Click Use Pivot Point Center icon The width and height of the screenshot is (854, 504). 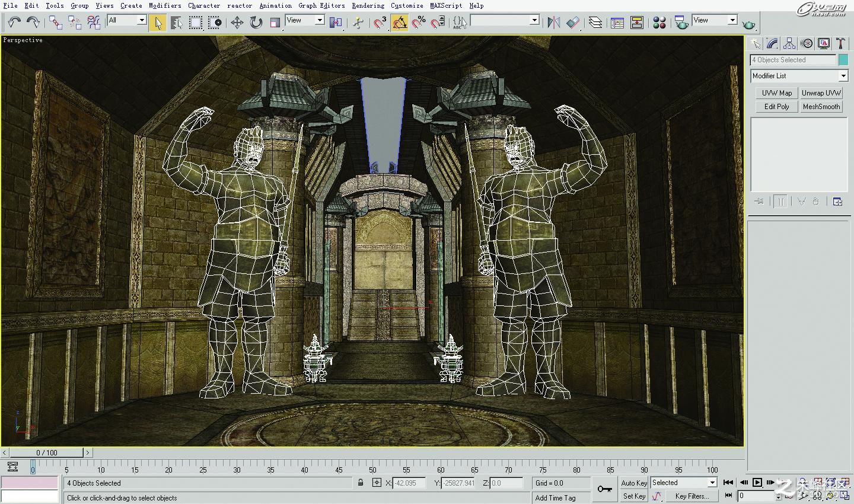[336, 23]
